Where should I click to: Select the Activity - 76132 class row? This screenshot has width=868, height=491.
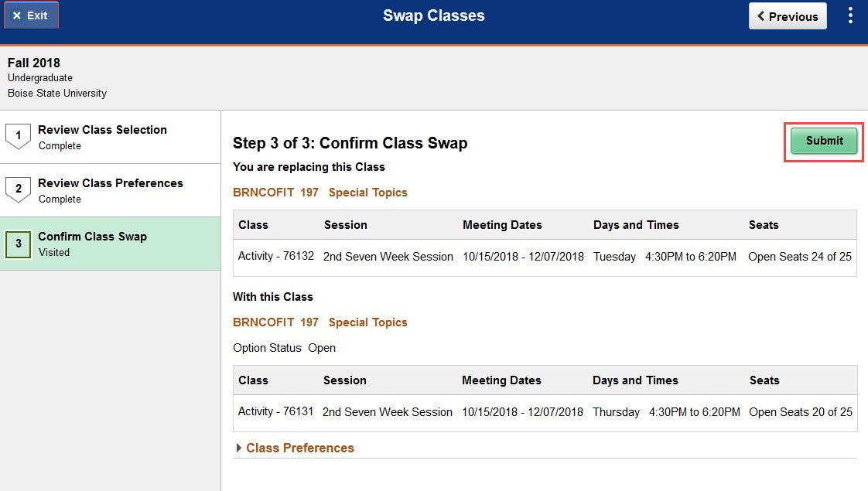click(x=545, y=257)
